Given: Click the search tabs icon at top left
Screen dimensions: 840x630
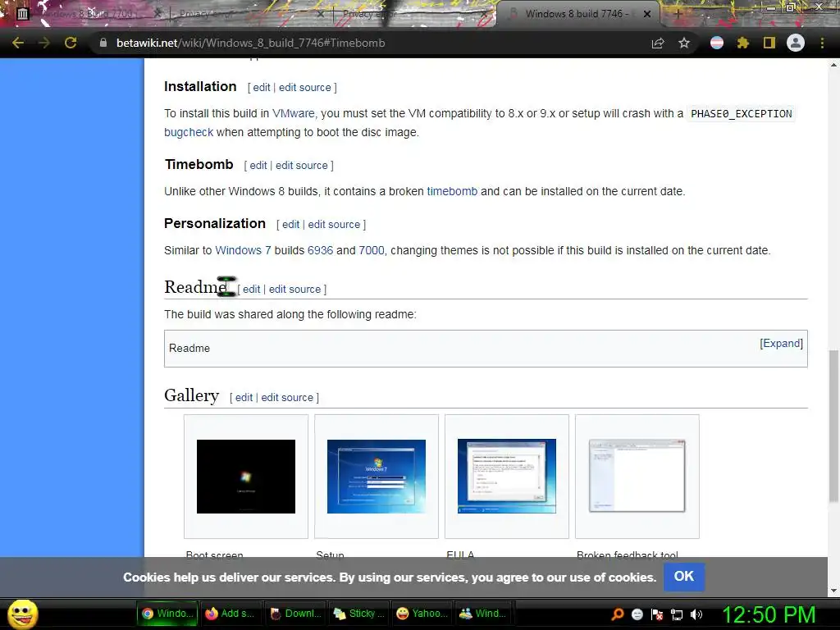Looking at the screenshot, I should [x=22, y=14].
